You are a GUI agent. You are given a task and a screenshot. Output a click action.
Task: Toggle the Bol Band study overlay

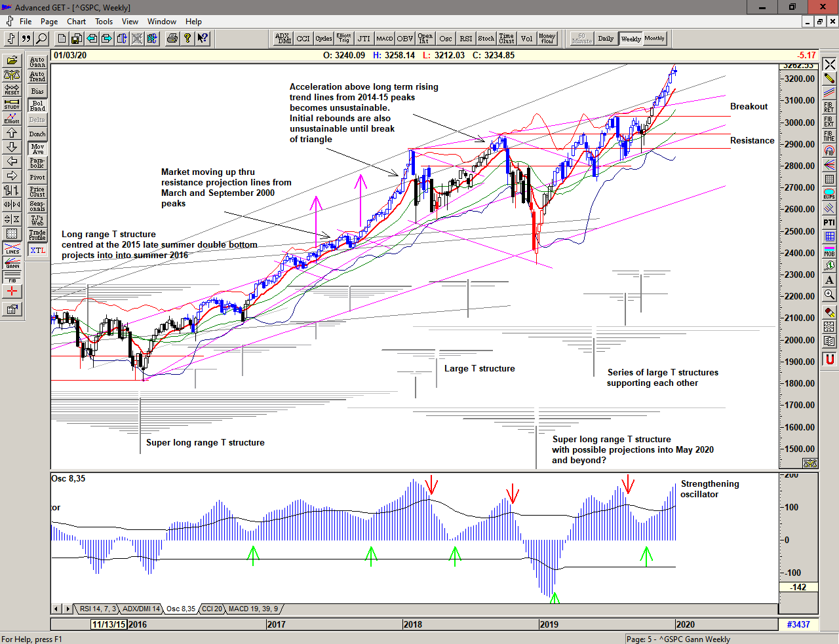click(37, 105)
